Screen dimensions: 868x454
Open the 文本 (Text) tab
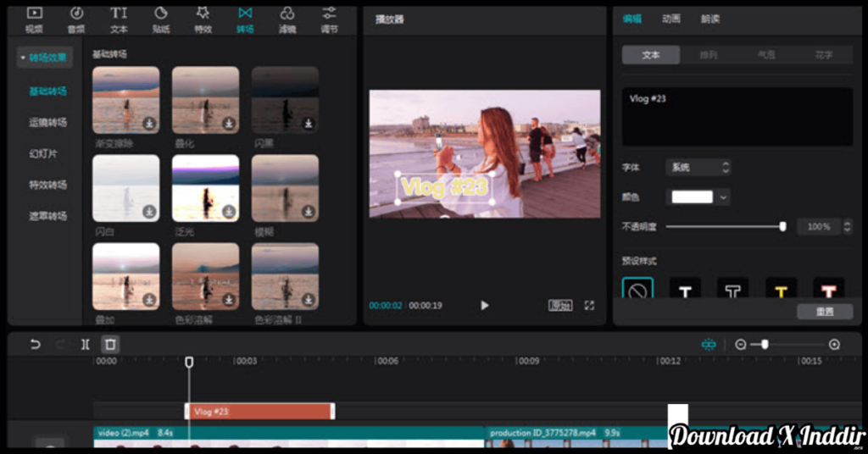(119, 20)
